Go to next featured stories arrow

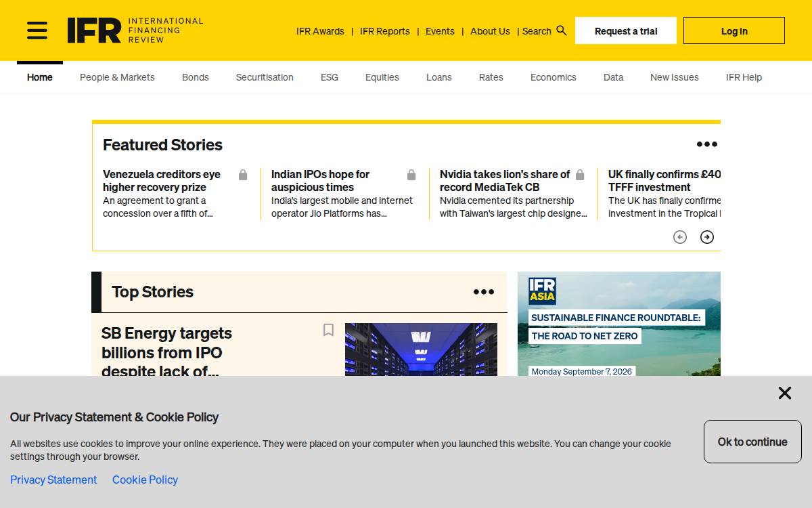click(x=707, y=237)
